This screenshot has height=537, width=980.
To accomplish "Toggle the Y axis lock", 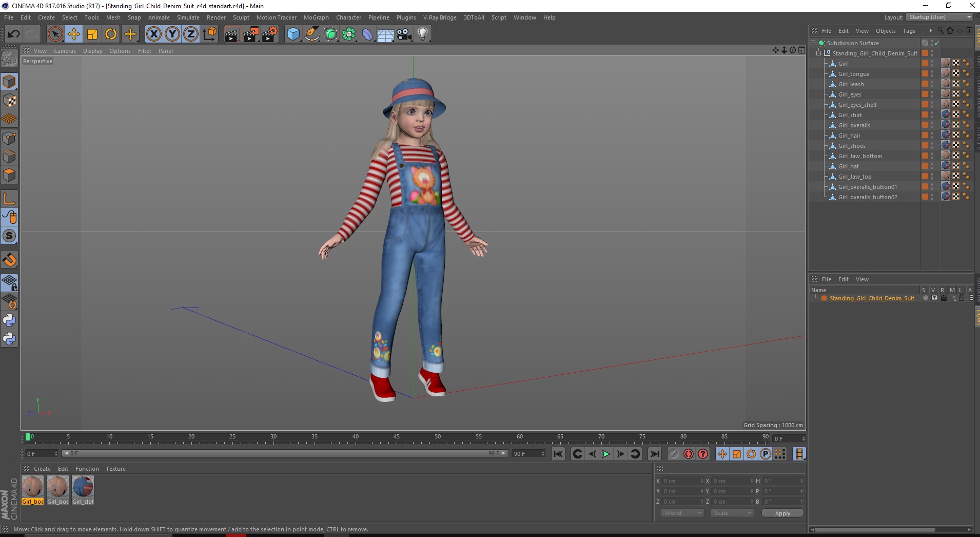I will click(172, 34).
